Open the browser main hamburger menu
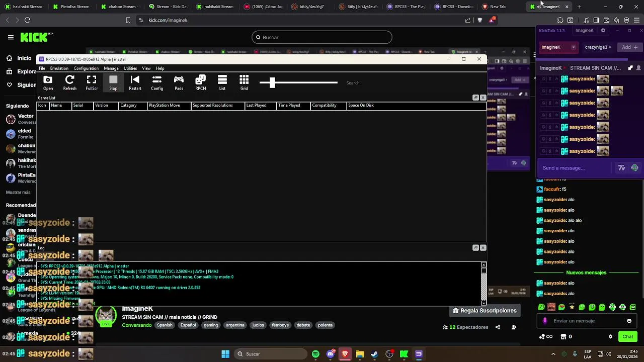644x362 pixels. tap(637, 20)
